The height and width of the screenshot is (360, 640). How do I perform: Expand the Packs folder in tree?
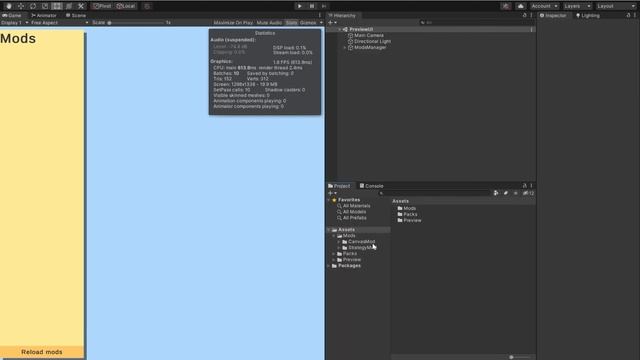(x=334, y=254)
